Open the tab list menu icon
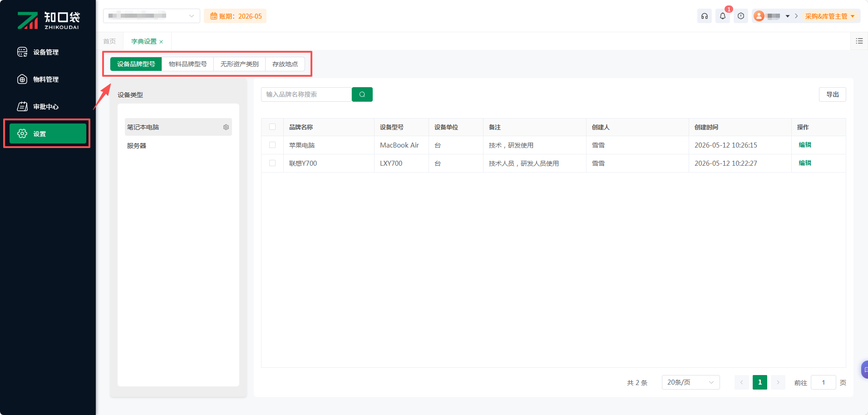This screenshot has height=415, width=868. pyautogui.click(x=859, y=41)
